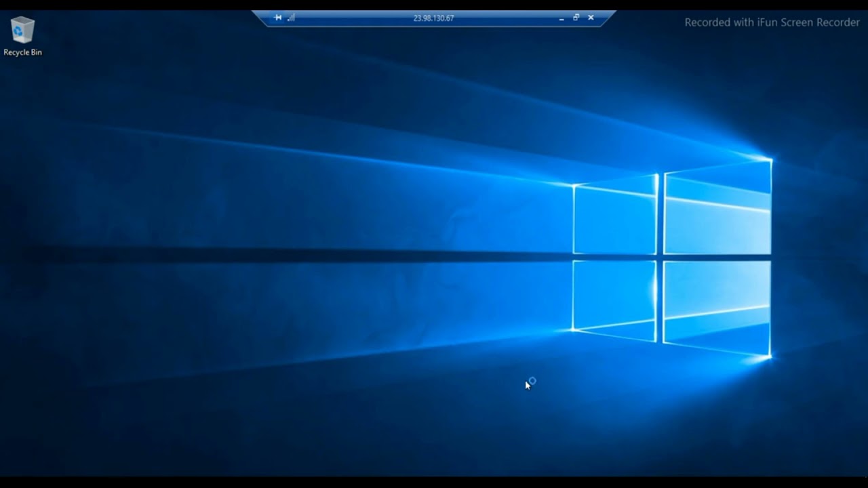Close the remote desktop connection

pyautogui.click(x=591, y=18)
